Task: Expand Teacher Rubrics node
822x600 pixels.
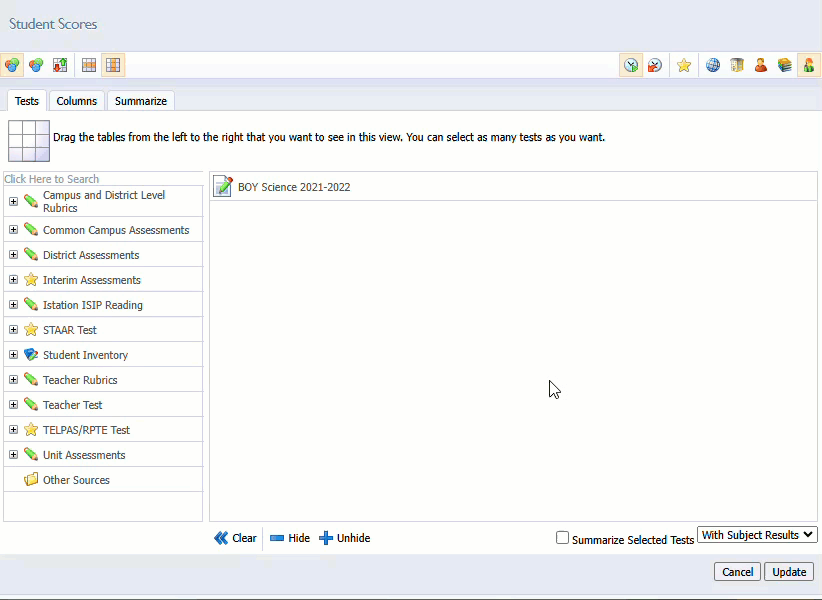Action: (x=14, y=379)
